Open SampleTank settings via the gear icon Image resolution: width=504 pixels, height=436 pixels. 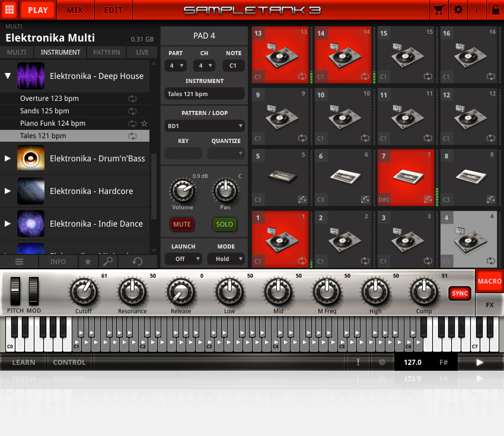click(x=458, y=9)
